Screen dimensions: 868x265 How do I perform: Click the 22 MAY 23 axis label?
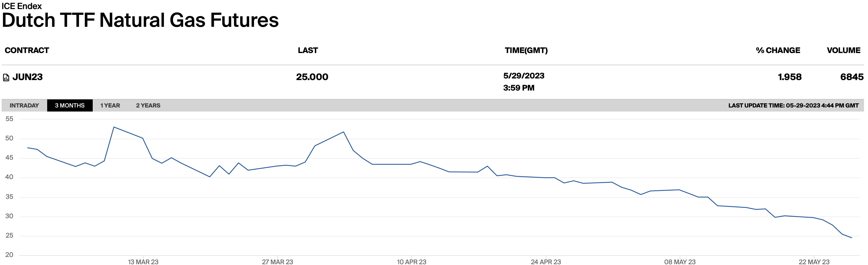(814, 262)
